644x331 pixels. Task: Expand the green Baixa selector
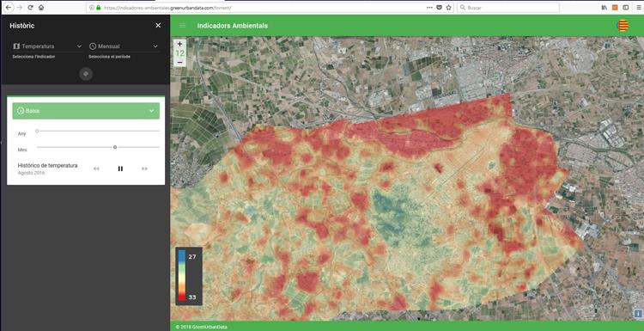pyautogui.click(x=86, y=111)
